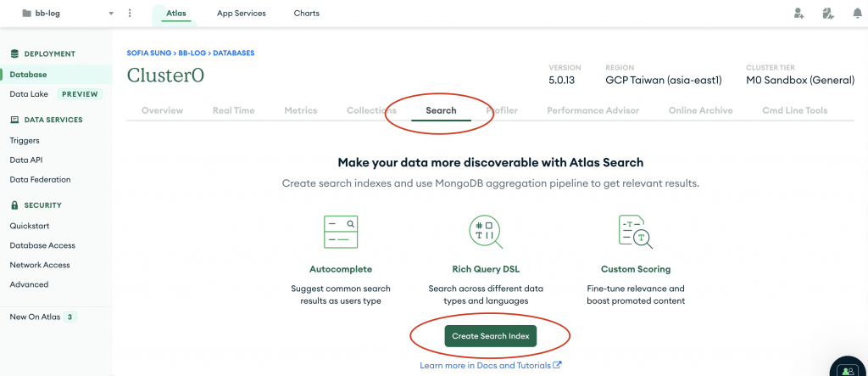
Task: Open the three-dot project options menu
Action: (130, 14)
